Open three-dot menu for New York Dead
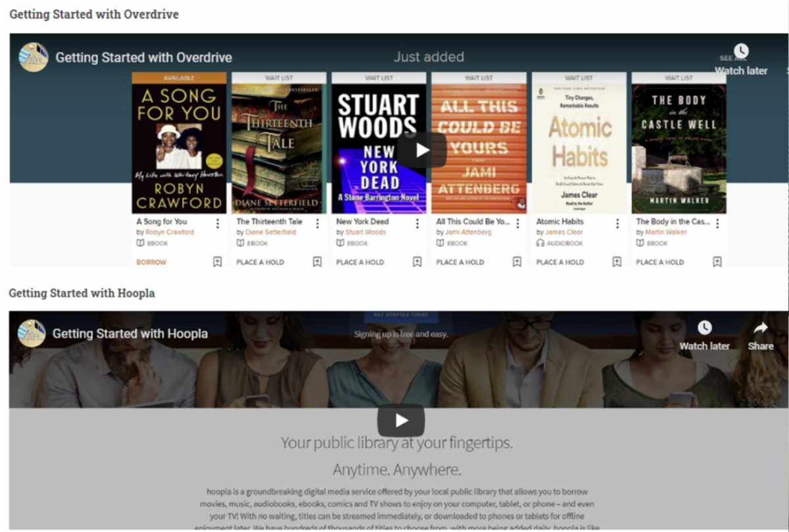The height and width of the screenshot is (532, 789). point(417,224)
